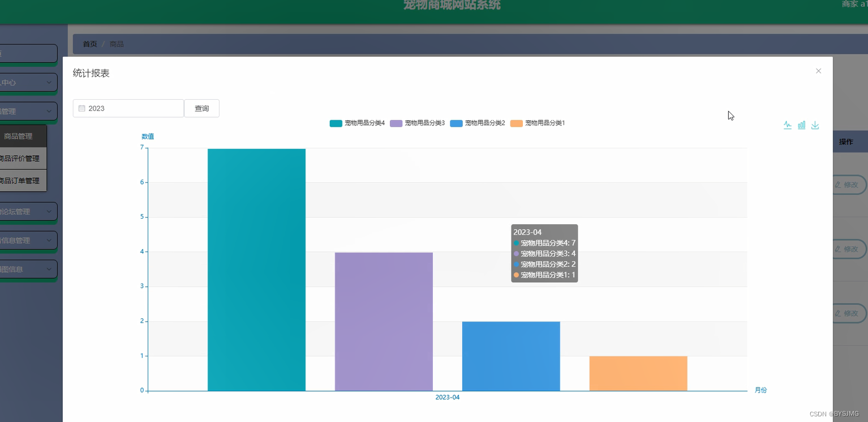This screenshot has height=422, width=868.
Task: Click the 2023-04 axis label
Action: [448, 398]
